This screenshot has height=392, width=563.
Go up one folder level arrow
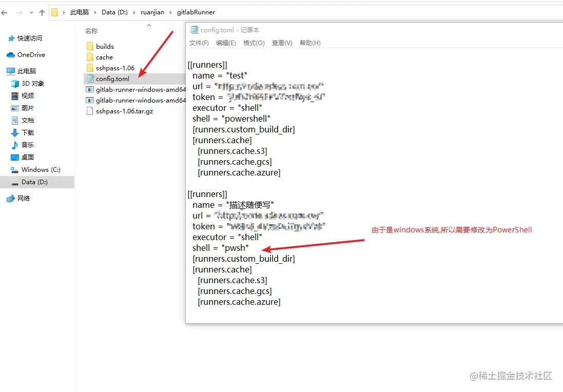pyautogui.click(x=42, y=13)
